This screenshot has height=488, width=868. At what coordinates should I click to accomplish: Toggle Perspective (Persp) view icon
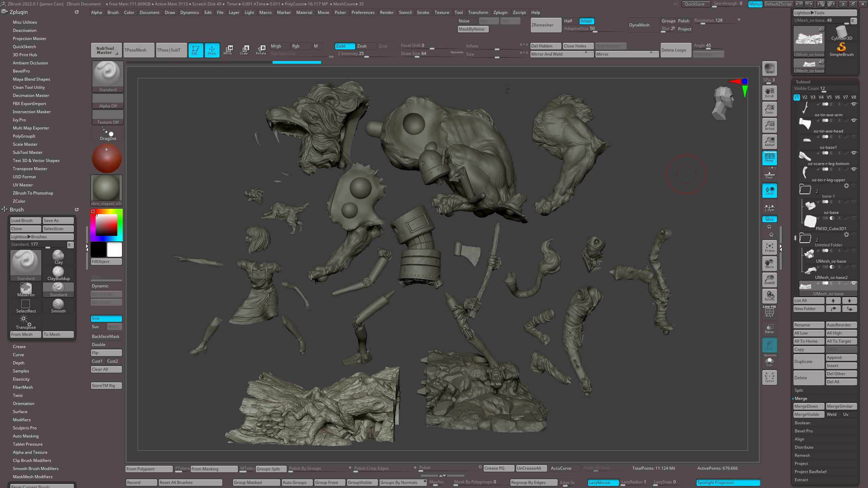(769, 158)
